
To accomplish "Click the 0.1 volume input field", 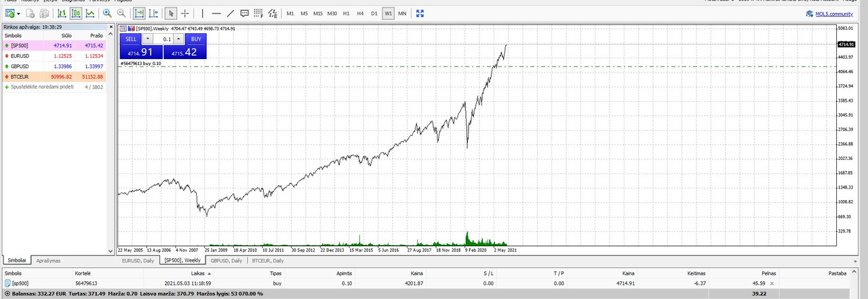I will pyautogui.click(x=163, y=39).
